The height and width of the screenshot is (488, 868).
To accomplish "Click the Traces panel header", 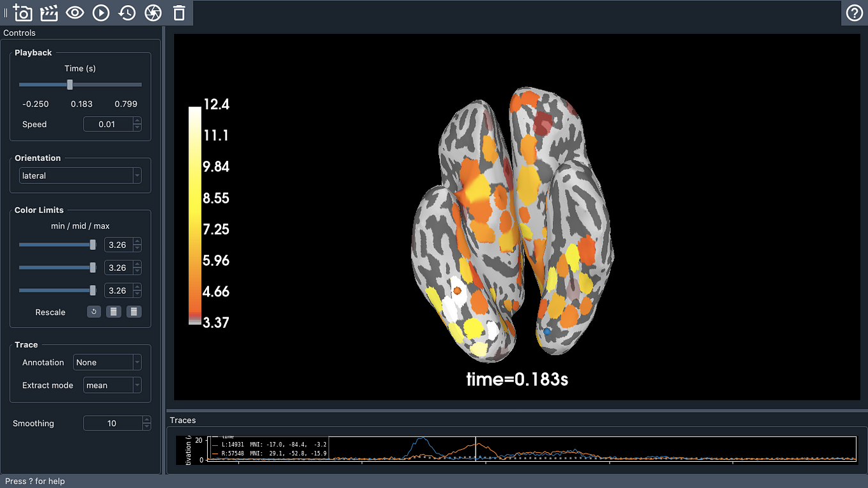I will point(183,420).
